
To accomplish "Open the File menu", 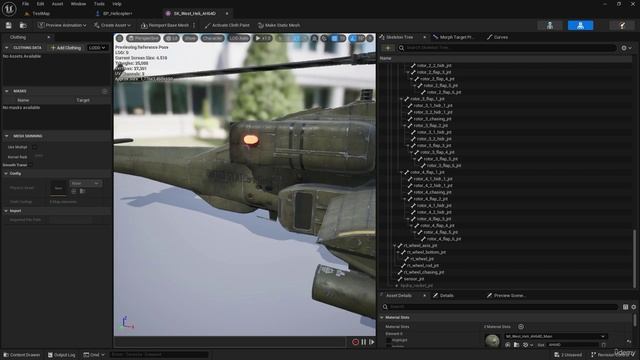I will click(x=25, y=4).
